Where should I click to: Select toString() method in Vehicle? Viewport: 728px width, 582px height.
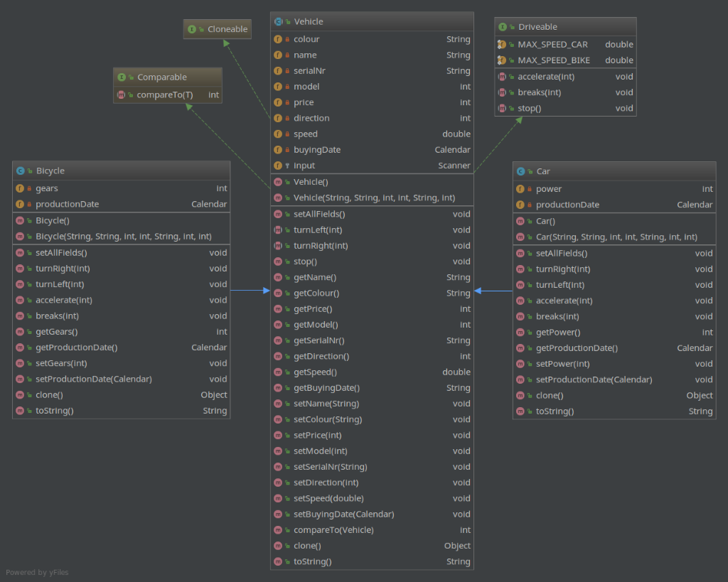(x=372, y=561)
